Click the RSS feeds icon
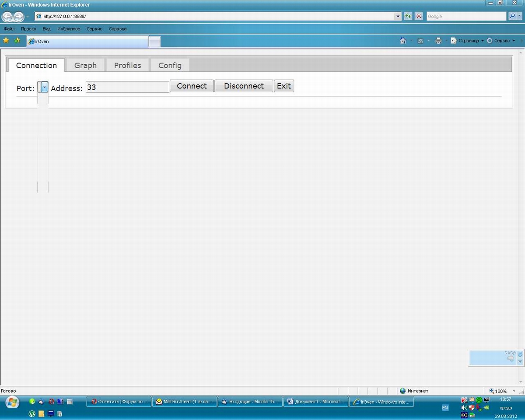This screenshot has width=525, height=420. (x=420, y=41)
